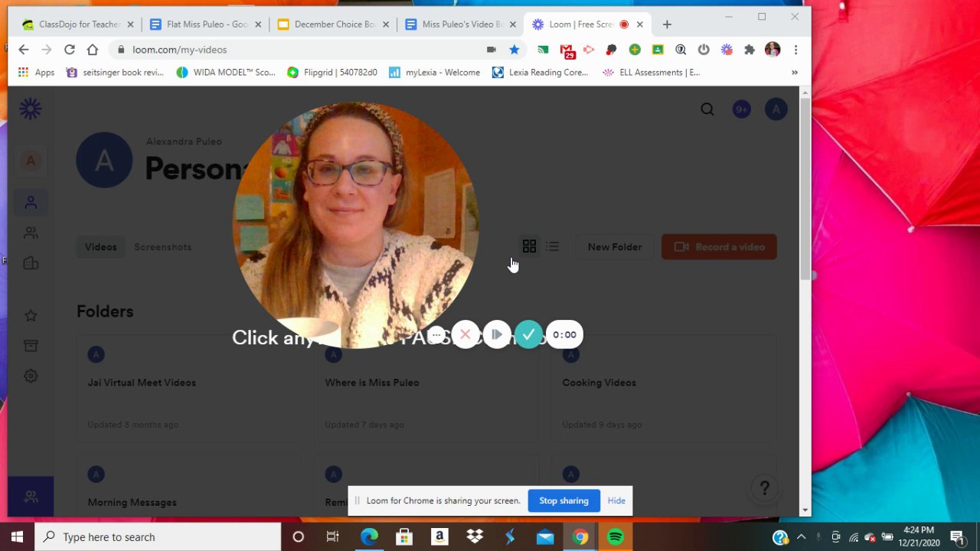Open Dropbox from the taskbar
980x551 pixels.
pyautogui.click(x=475, y=537)
